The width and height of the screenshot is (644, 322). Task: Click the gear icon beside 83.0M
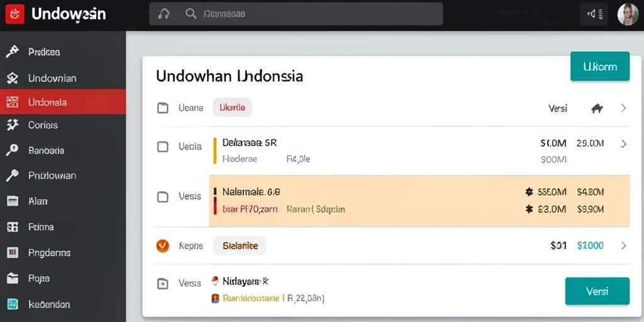pyautogui.click(x=530, y=209)
